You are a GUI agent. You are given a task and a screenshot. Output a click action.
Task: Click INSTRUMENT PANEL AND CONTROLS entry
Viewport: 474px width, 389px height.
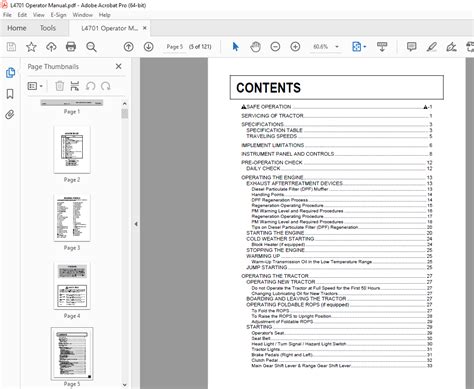pyautogui.click(x=337, y=154)
